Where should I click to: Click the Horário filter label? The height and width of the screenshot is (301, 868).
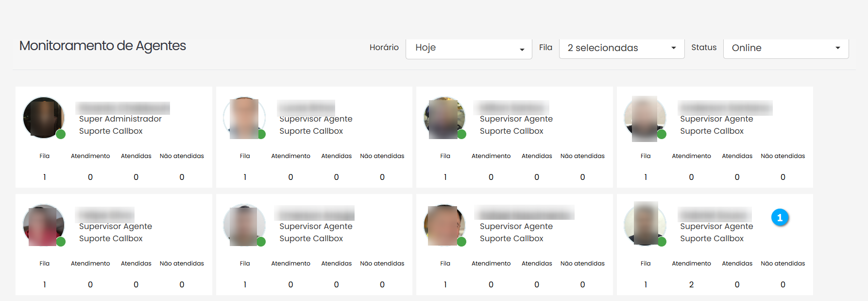tap(384, 48)
